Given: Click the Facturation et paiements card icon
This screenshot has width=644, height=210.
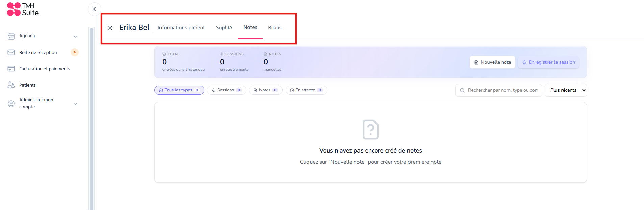Looking at the screenshot, I should tap(11, 69).
